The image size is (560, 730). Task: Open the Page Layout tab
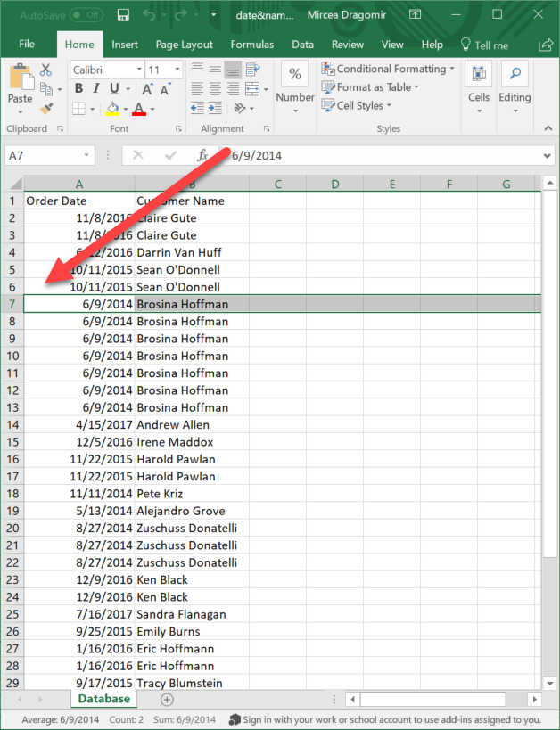coord(184,45)
